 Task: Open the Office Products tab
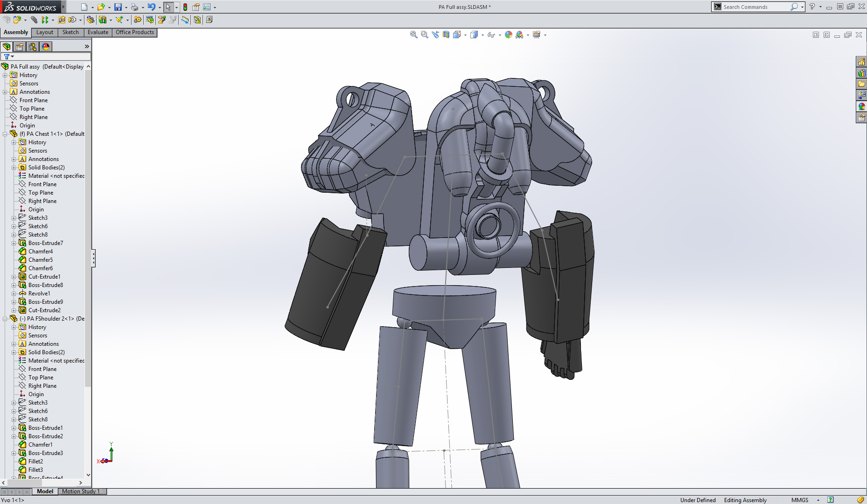135,32
